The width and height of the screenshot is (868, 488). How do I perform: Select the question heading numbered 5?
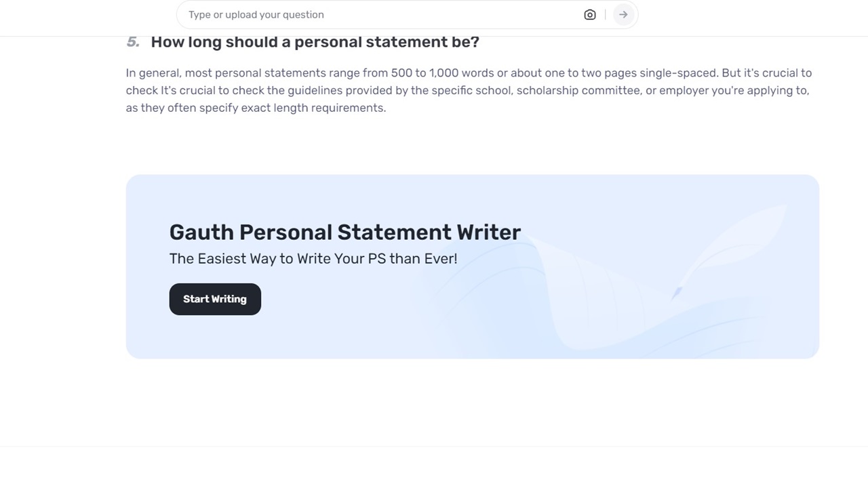click(315, 41)
